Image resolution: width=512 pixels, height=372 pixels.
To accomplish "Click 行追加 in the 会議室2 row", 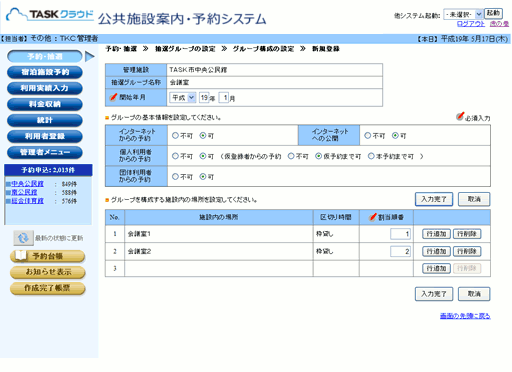I will coord(436,251).
